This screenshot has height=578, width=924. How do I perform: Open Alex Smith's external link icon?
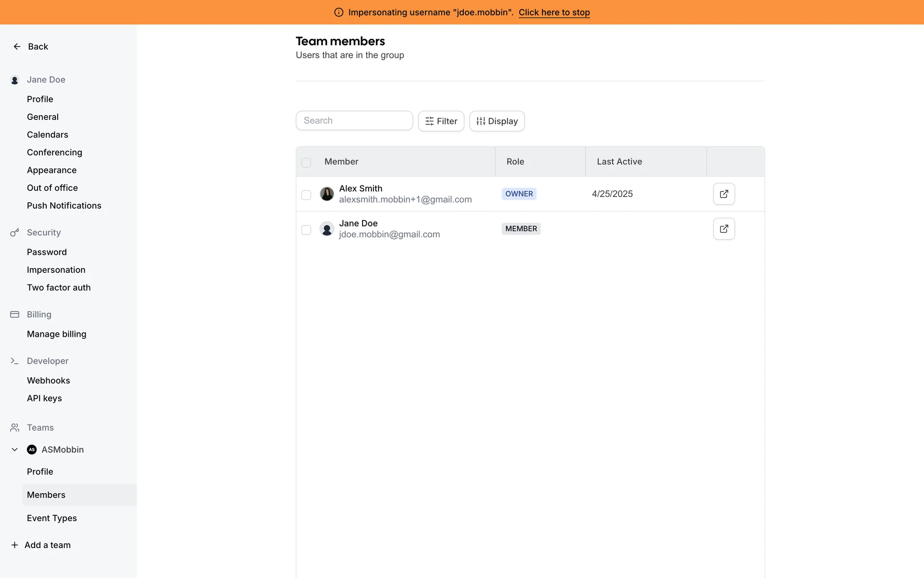coord(724,194)
